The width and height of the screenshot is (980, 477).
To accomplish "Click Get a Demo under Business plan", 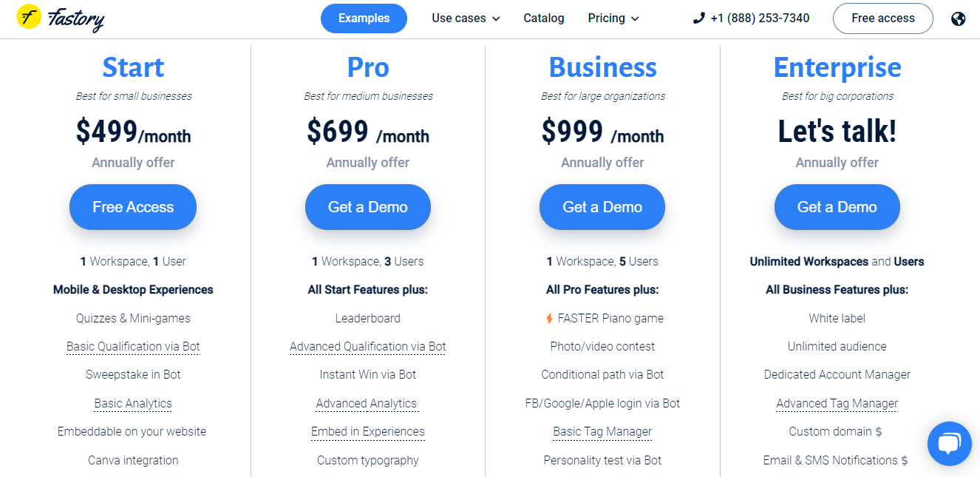I will click(x=602, y=207).
